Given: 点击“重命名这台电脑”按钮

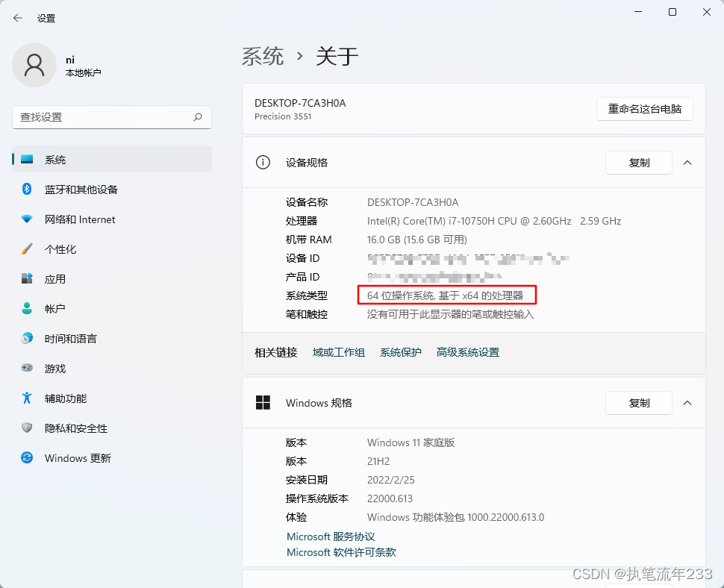Looking at the screenshot, I should click(644, 109).
